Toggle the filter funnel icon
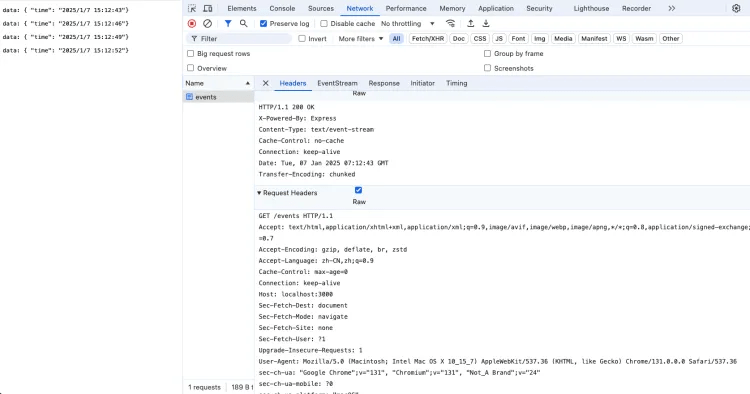Viewport: 750px width, 394px height. (x=228, y=23)
